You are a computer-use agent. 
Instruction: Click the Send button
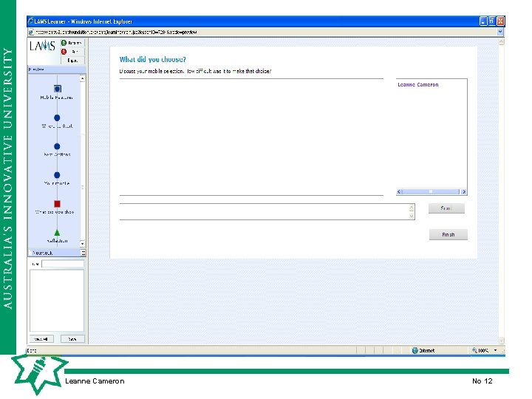pos(446,208)
